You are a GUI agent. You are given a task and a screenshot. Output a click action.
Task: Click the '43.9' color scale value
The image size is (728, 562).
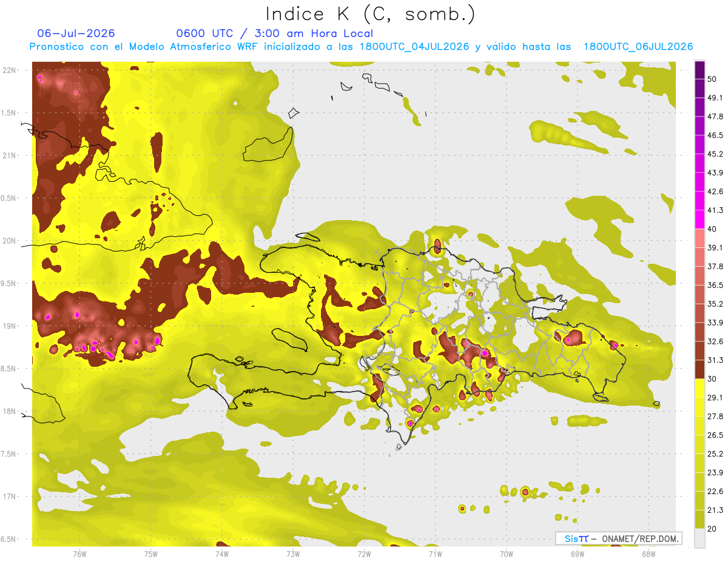tap(715, 173)
